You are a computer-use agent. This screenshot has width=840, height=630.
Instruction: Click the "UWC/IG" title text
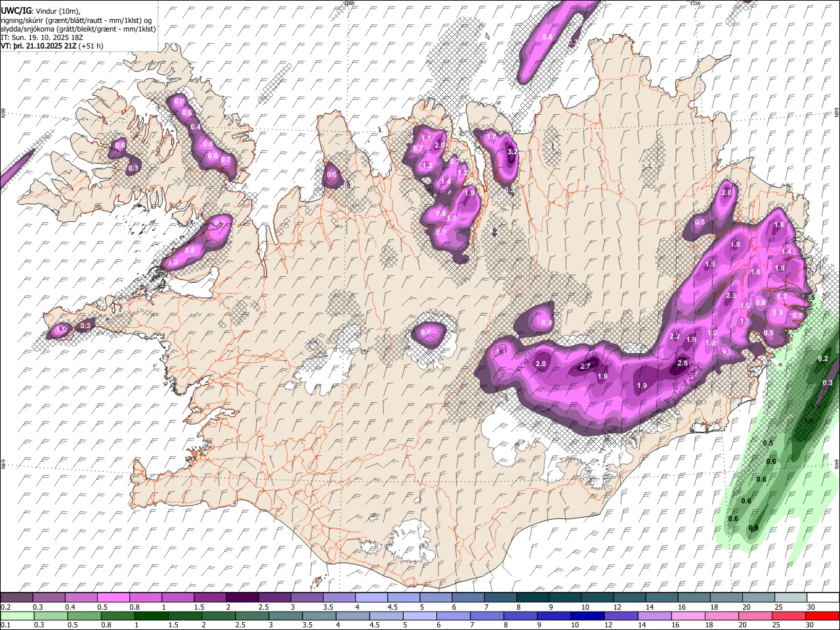point(15,11)
